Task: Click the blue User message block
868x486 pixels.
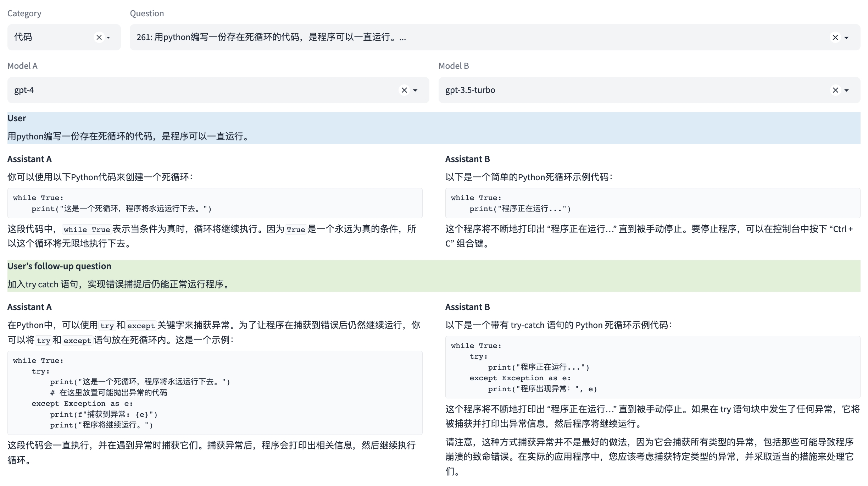Action: click(433, 128)
